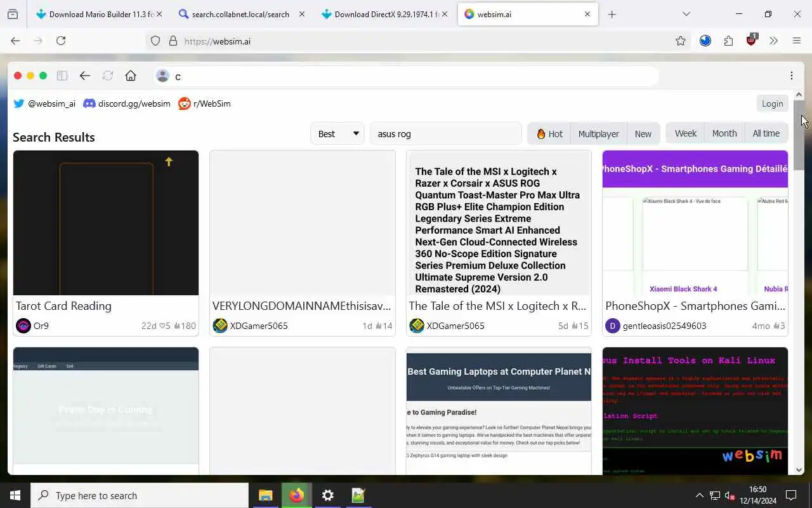Viewport: 812px width, 508px height.
Task: Select the Week time range
Action: pyautogui.click(x=685, y=133)
